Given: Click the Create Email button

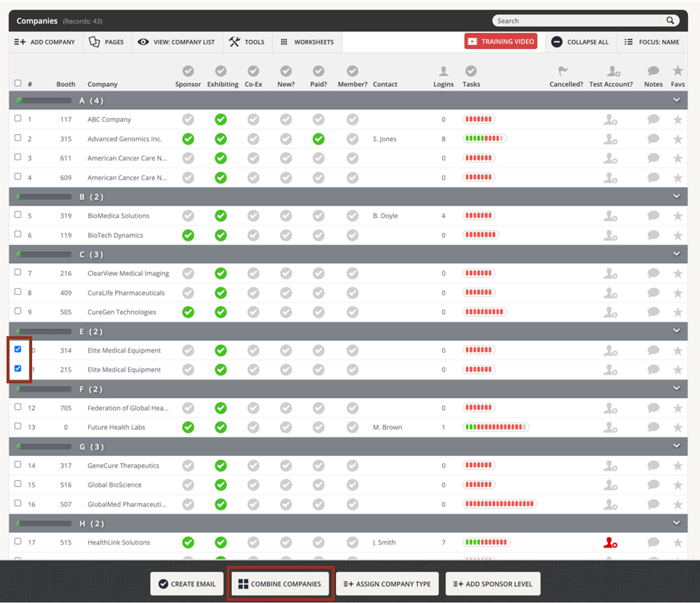Looking at the screenshot, I should [187, 584].
